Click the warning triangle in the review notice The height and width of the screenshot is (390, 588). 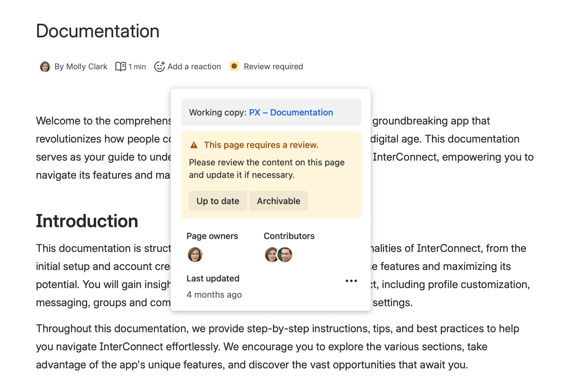point(194,145)
